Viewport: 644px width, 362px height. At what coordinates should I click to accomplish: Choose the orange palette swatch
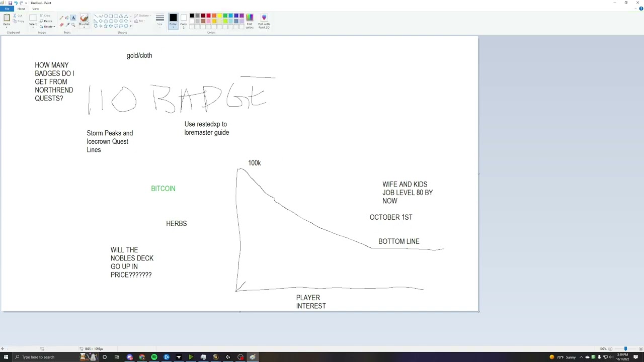click(214, 16)
